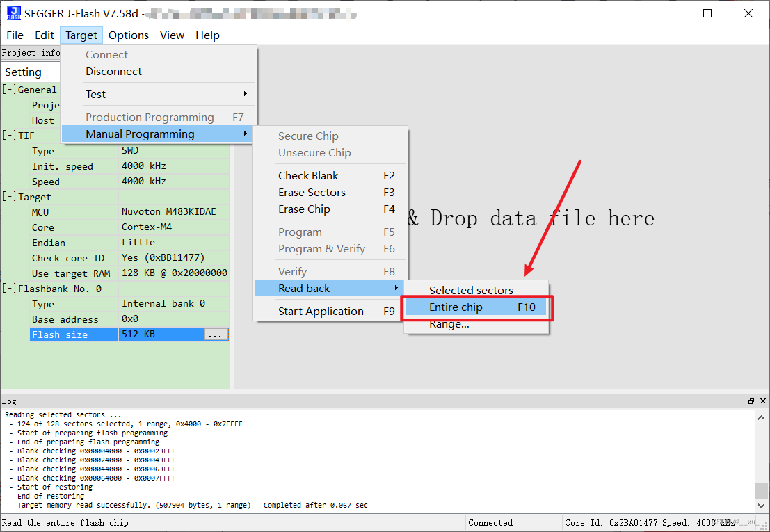Screen dimensions: 770x532
Task: Open the Help menu
Action: click(207, 35)
